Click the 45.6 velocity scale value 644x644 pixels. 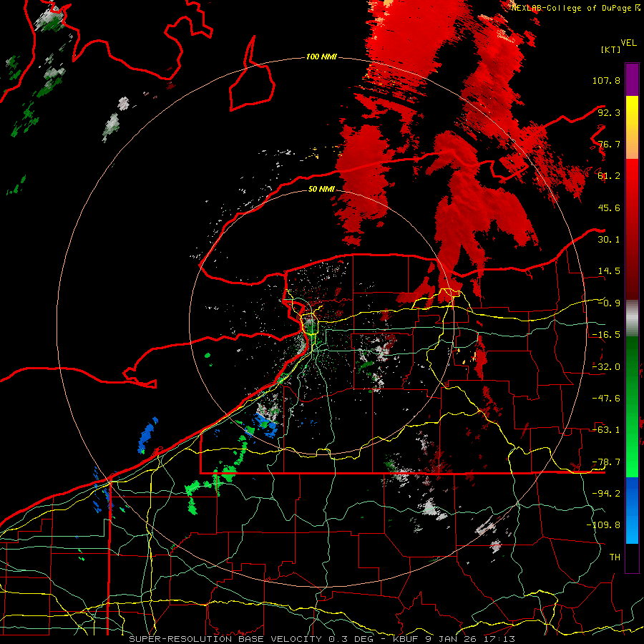(609, 208)
